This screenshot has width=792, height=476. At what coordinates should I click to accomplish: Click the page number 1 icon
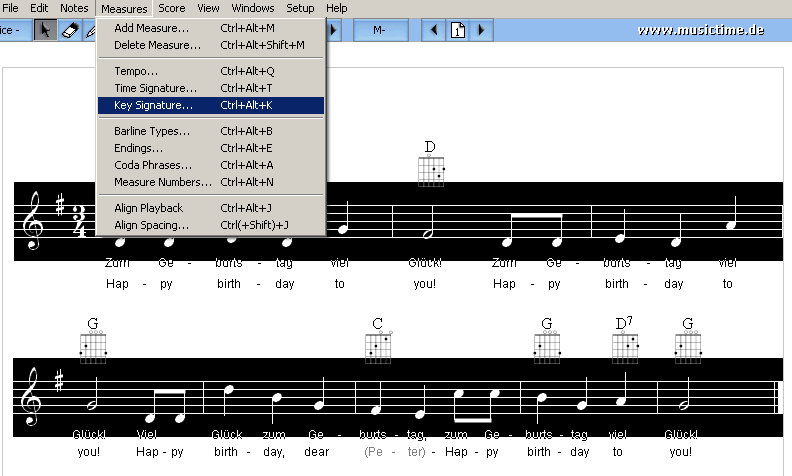[458, 30]
